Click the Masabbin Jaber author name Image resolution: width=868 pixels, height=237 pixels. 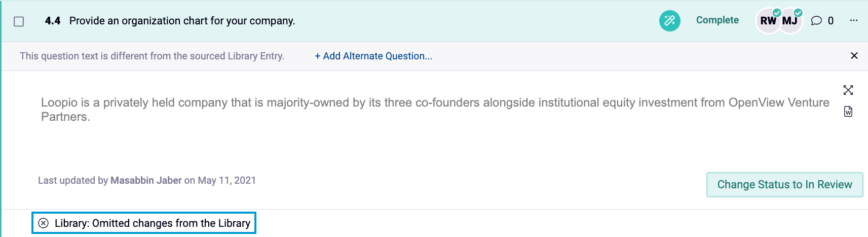tap(146, 181)
